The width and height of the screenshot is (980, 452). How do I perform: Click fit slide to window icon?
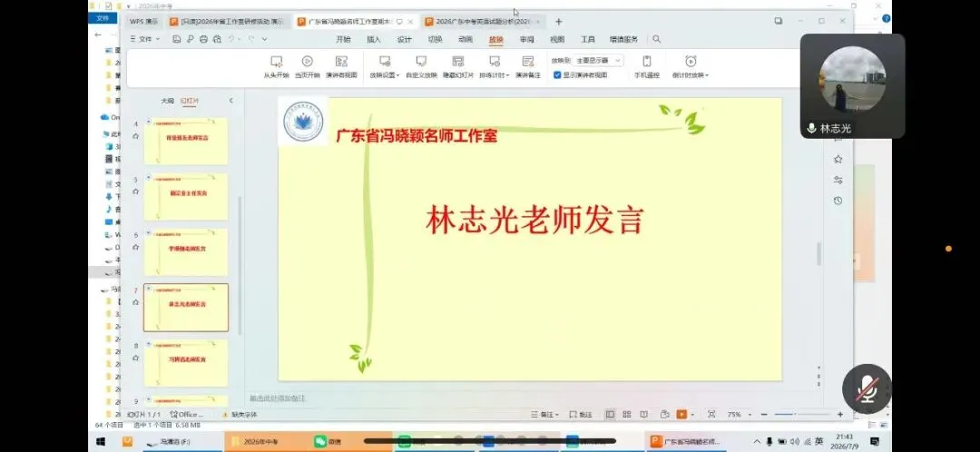point(711,415)
